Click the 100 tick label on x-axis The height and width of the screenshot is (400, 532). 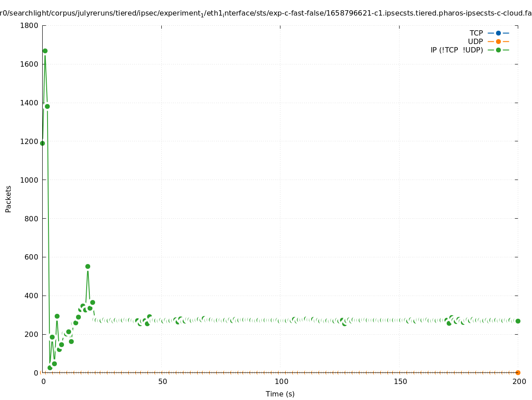pos(281,382)
